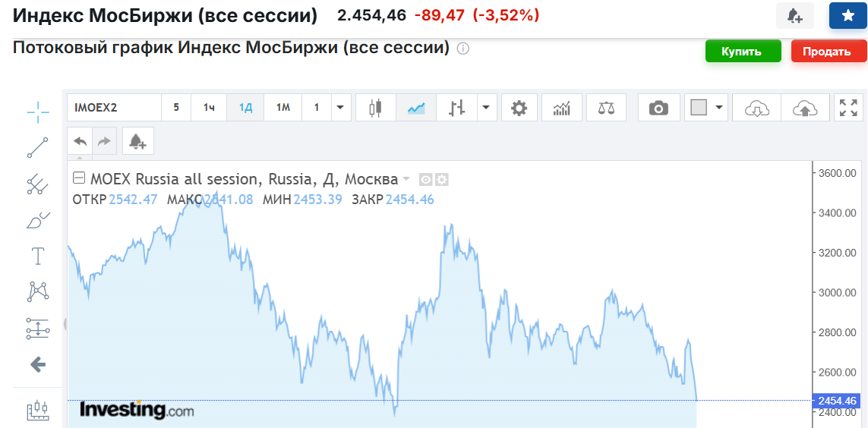Expand the chart type dropdown arrow

tap(486, 107)
